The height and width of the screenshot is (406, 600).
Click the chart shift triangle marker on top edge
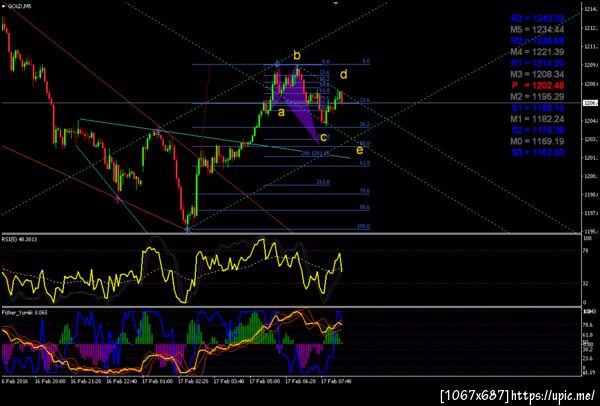click(336, 3)
